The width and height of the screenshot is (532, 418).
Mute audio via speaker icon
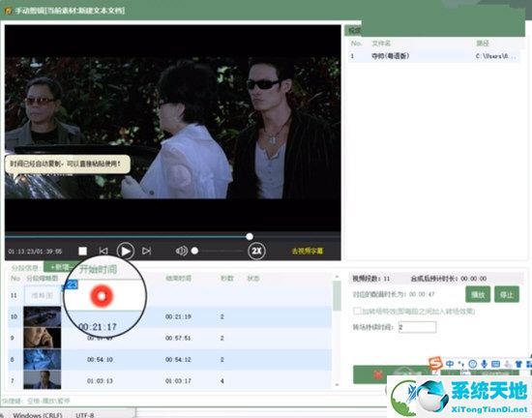tap(181, 251)
